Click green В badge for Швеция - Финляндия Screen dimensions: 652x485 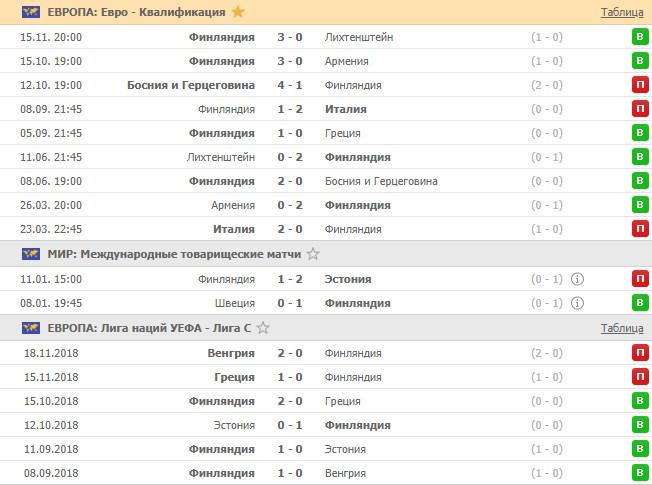click(639, 303)
